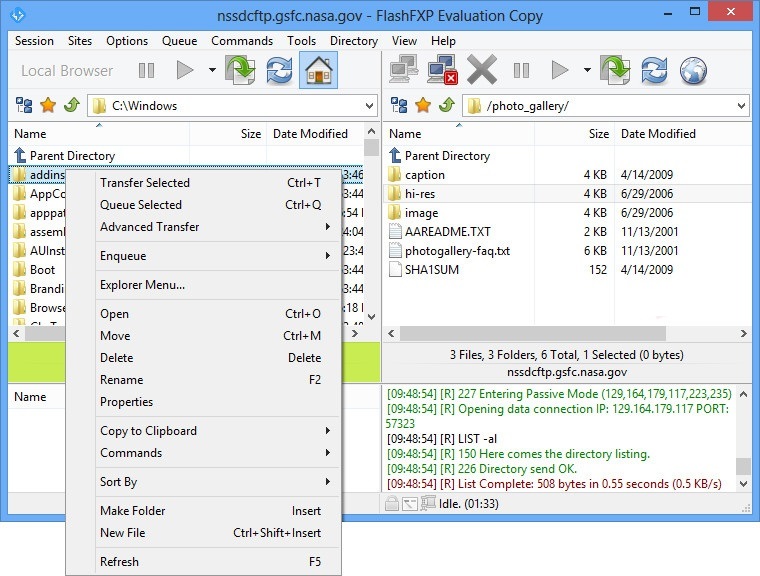Open the Help menu

pos(443,41)
